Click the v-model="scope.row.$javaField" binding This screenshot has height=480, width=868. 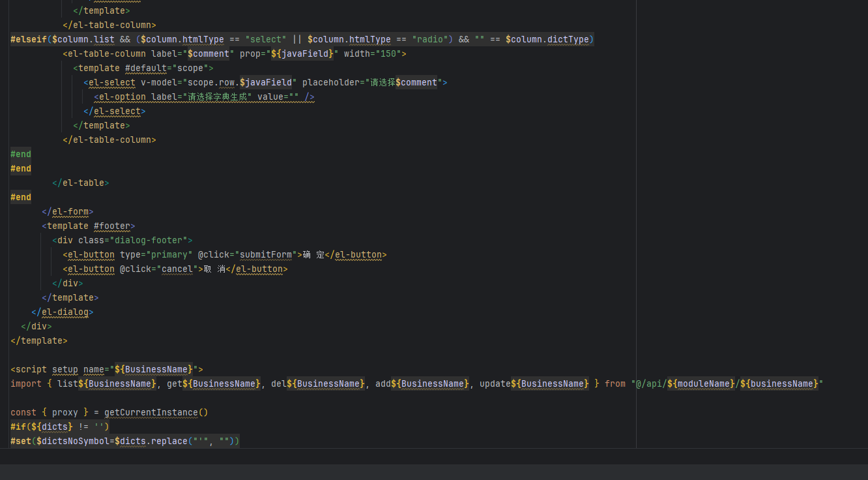(x=219, y=83)
